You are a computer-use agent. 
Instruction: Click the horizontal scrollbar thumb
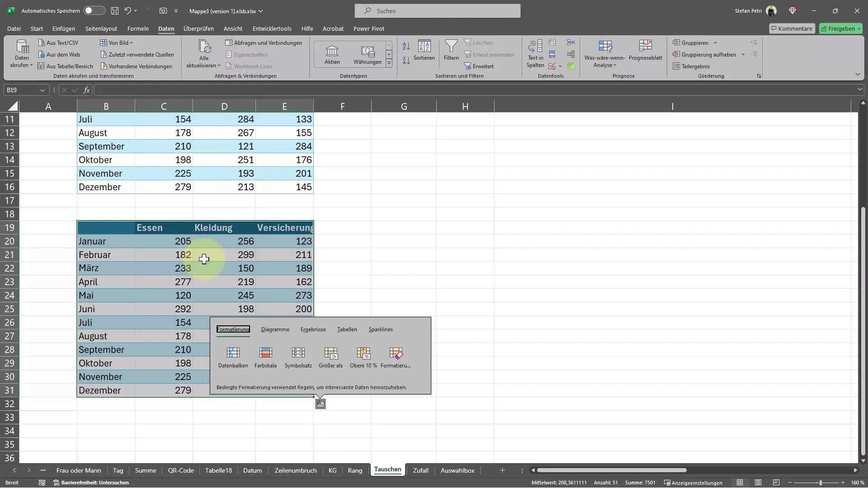tap(612, 470)
